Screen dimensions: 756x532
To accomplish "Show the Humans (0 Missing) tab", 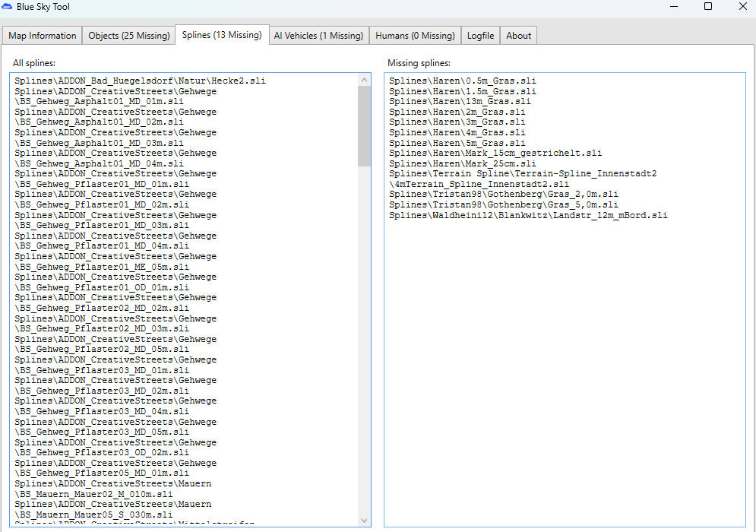I will pos(415,36).
